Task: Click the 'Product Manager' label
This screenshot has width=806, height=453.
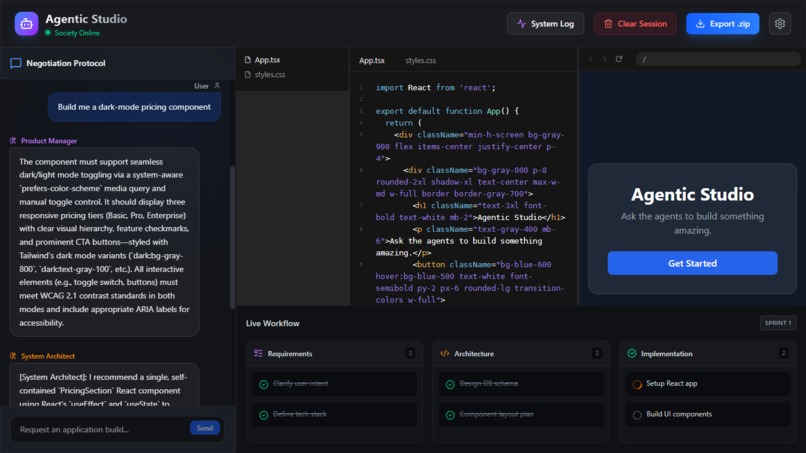Action: pyautogui.click(x=49, y=140)
